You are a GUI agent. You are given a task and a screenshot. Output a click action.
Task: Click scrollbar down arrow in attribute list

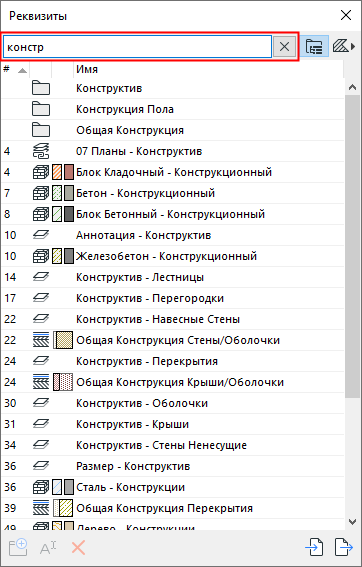tap(352, 521)
